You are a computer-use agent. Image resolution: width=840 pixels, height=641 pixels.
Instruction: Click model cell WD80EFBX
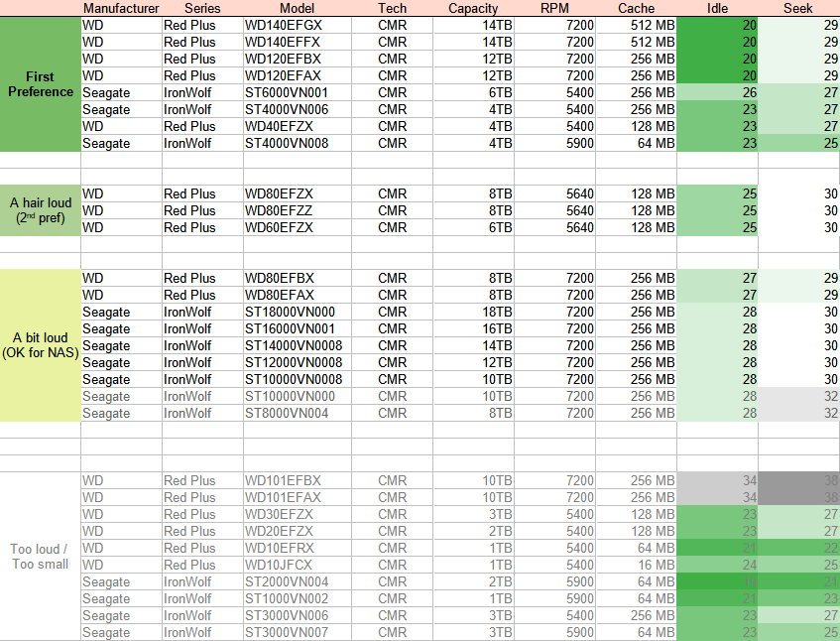[298, 278]
